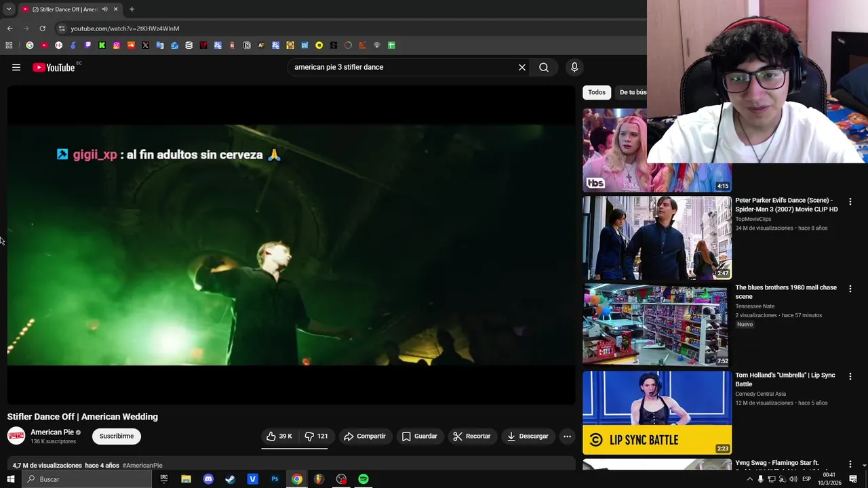
Task: Open File Explorer from the taskbar
Action: [186, 479]
